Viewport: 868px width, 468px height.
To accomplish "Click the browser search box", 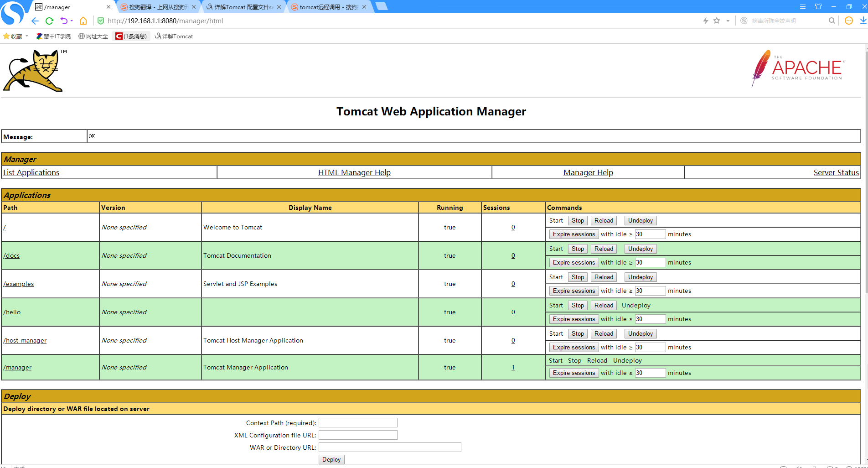I will point(786,21).
